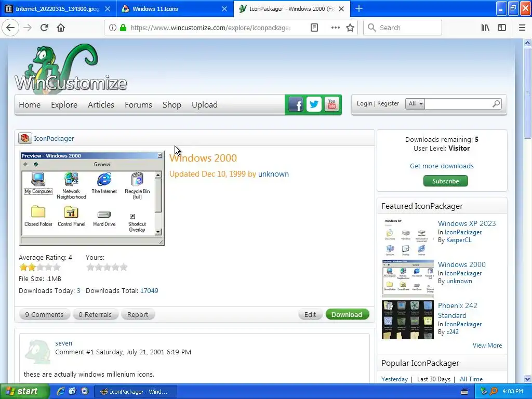Click the IconPackager red category icon

[25, 138]
